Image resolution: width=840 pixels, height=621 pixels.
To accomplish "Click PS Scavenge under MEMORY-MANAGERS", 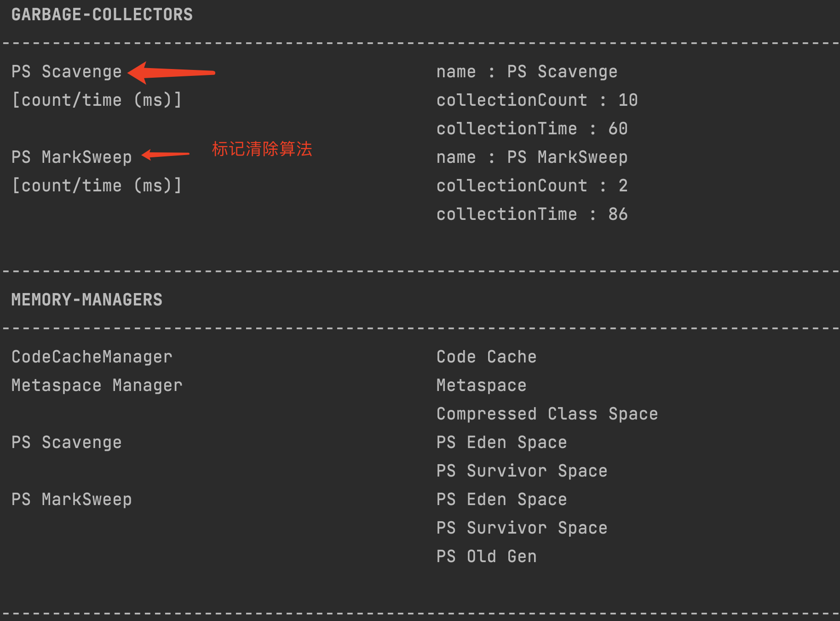I will [67, 443].
